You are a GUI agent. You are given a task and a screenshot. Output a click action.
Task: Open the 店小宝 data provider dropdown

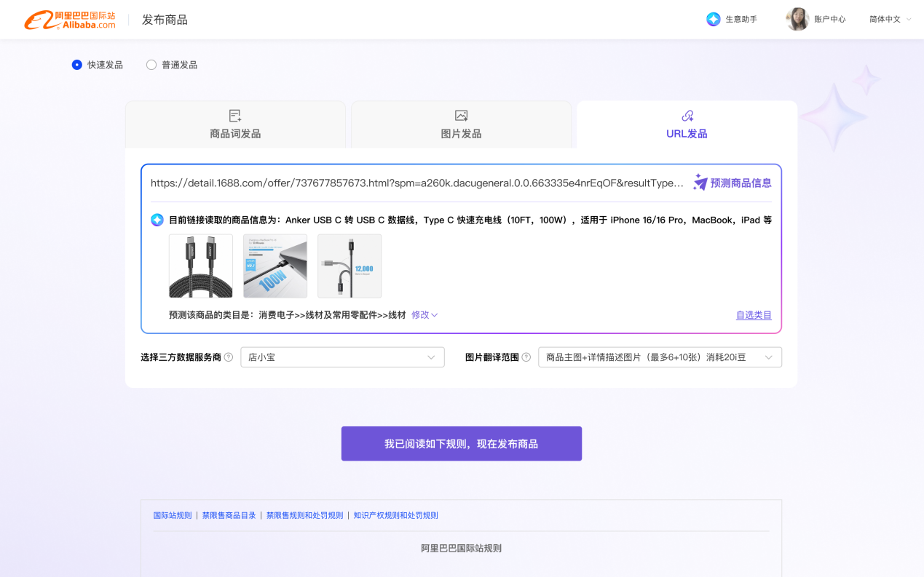pos(342,357)
